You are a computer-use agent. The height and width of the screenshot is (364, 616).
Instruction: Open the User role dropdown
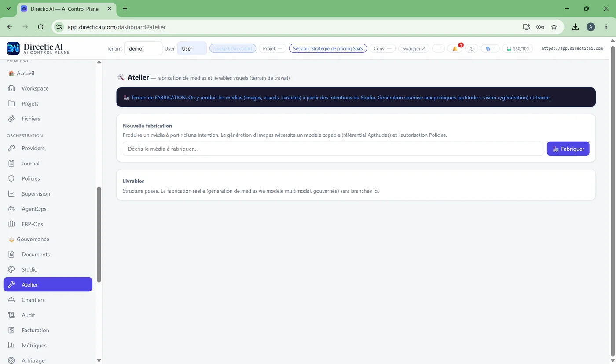tap(192, 48)
